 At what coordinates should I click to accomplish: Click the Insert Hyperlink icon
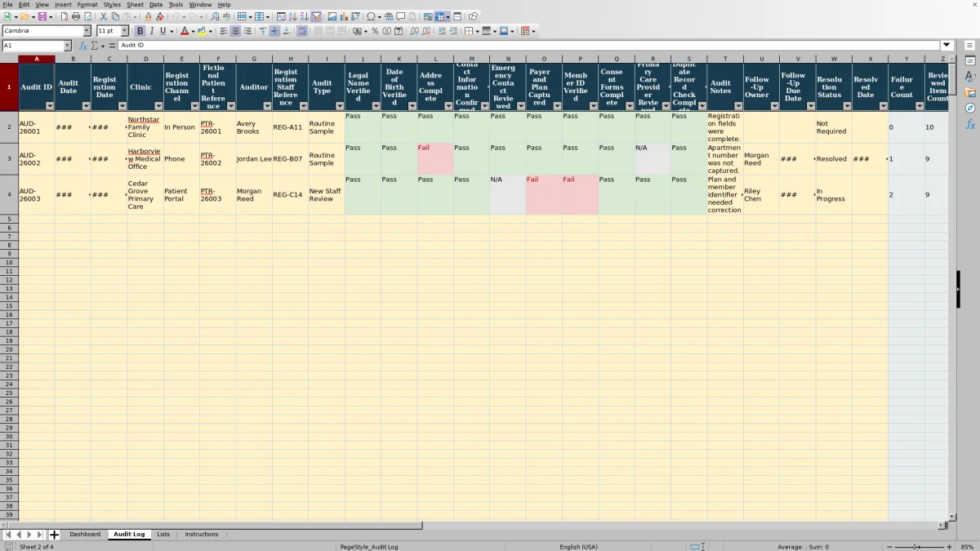tap(389, 16)
